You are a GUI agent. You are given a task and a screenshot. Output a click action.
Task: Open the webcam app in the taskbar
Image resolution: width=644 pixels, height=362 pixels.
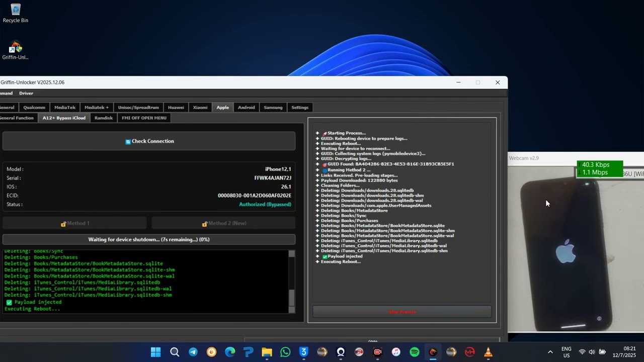pyautogui.click(x=341, y=352)
